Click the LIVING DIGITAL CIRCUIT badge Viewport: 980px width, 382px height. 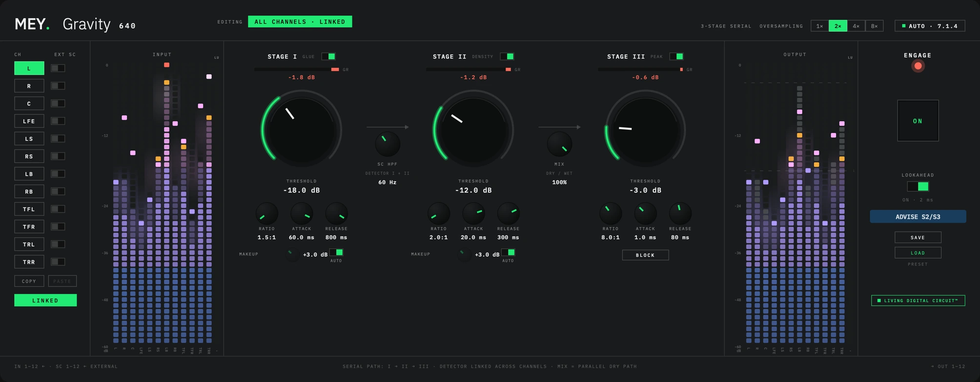[918, 300]
